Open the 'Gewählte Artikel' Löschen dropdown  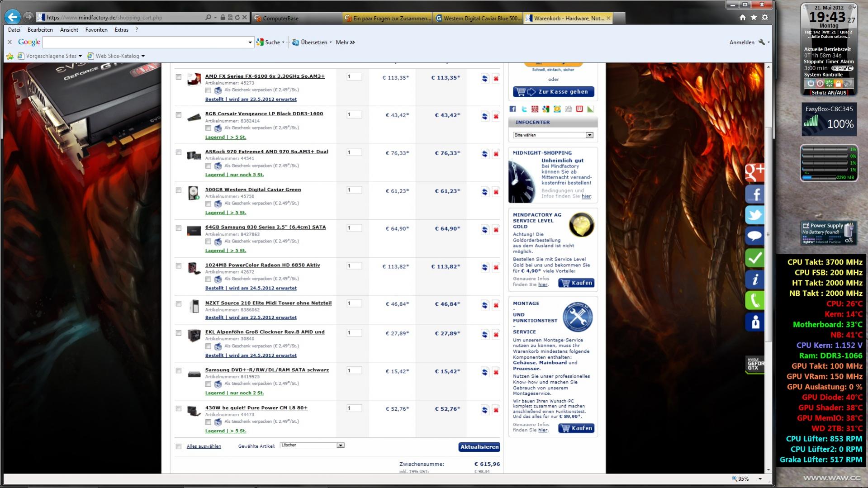312,445
